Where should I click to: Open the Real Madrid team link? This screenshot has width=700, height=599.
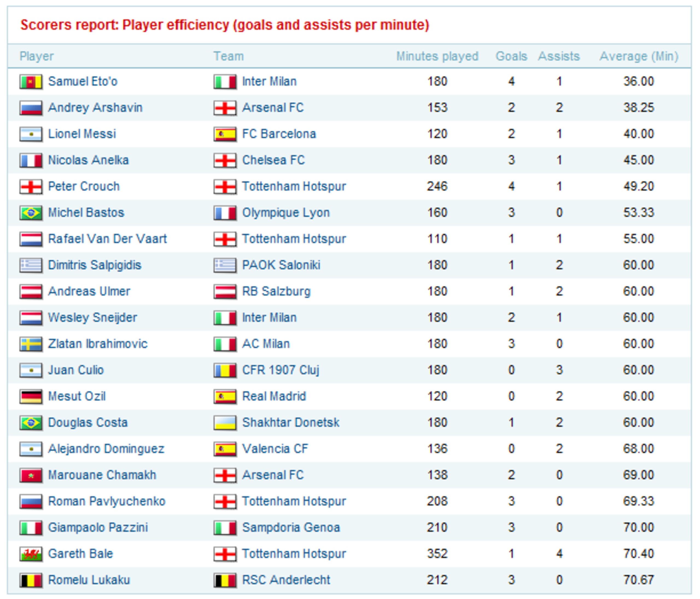coord(274,397)
